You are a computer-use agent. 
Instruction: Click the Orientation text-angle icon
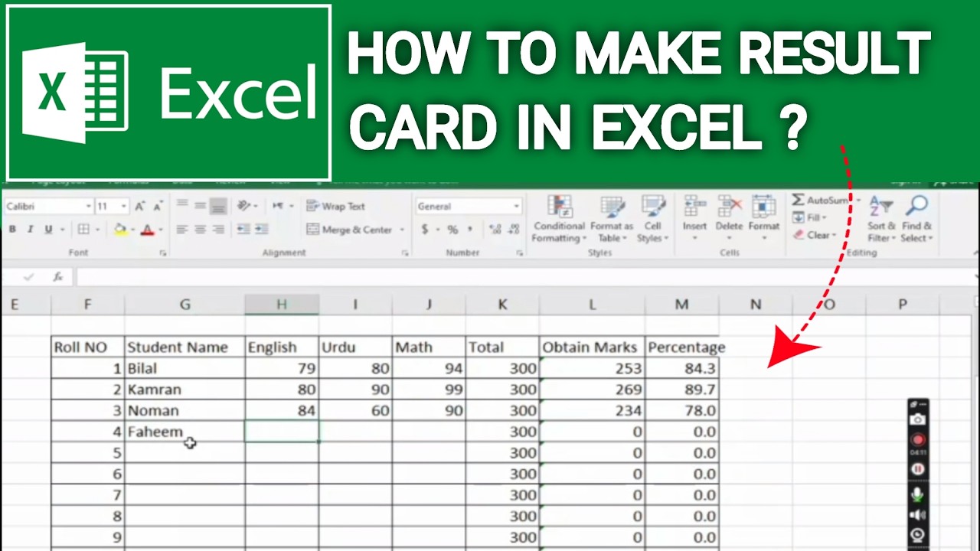pos(244,205)
